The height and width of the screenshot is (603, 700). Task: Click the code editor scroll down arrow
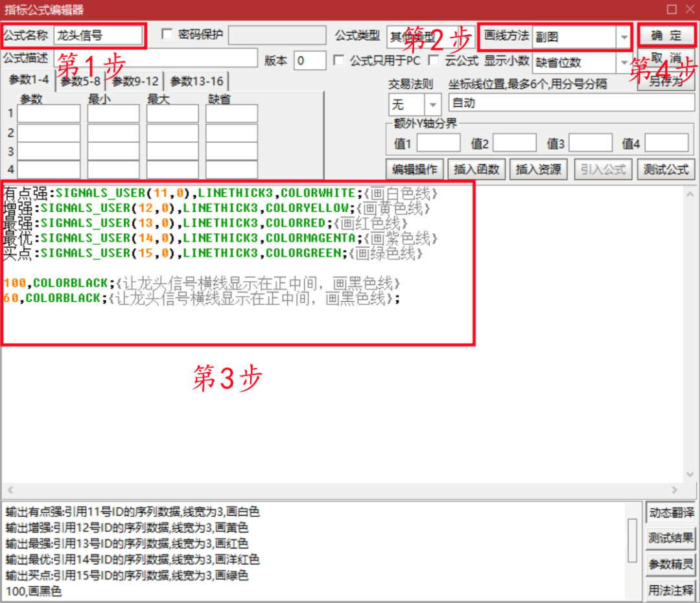pyautogui.click(x=690, y=474)
